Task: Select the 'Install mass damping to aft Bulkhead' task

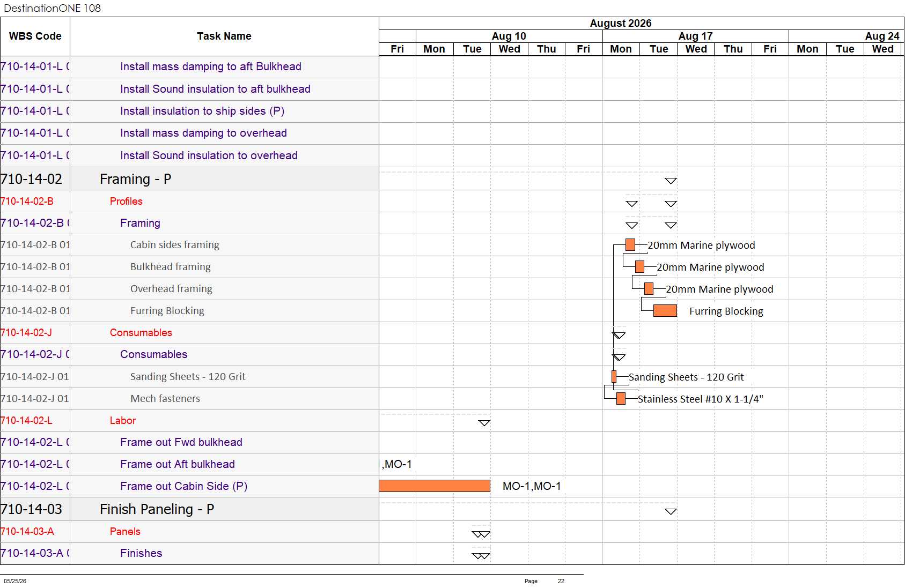Action: (211, 66)
